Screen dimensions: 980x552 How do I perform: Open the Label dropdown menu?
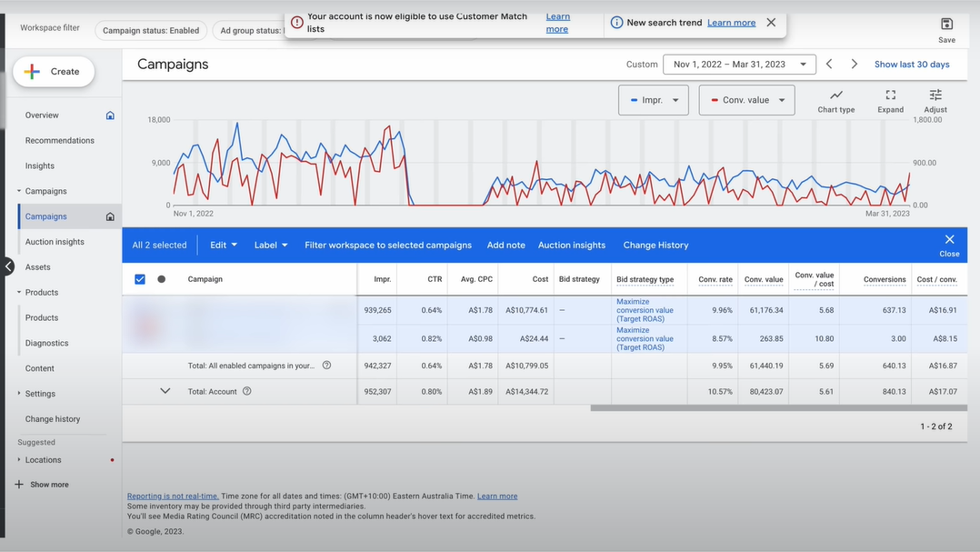(271, 245)
